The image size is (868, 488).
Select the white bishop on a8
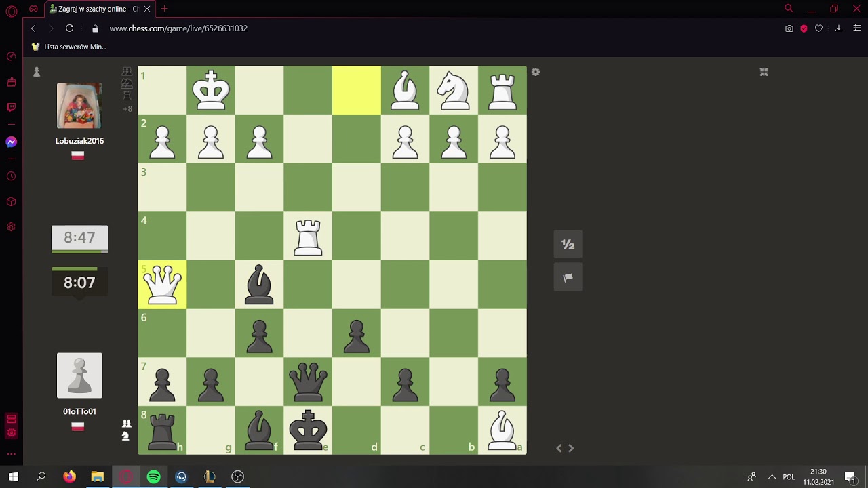pos(502,430)
